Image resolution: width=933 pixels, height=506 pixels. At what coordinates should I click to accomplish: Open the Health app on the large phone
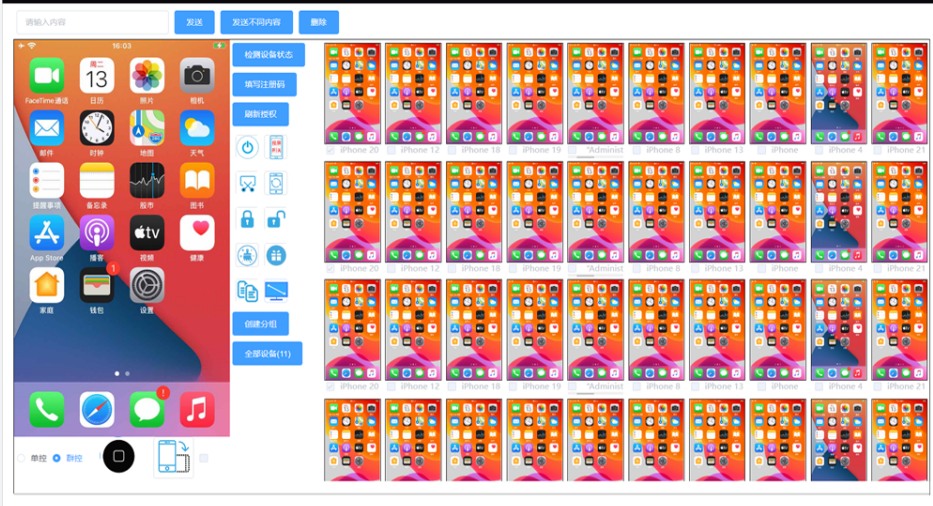(x=197, y=233)
